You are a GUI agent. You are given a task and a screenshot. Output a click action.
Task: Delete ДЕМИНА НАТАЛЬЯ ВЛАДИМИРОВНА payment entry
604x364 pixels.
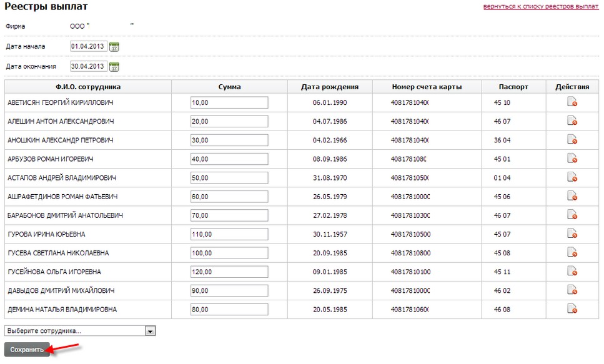point(572,308)
